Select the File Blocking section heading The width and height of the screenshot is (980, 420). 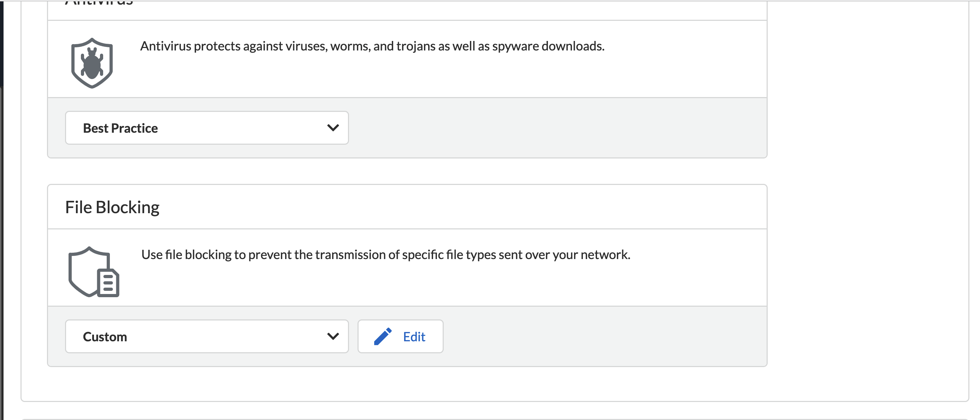point(112,208)
